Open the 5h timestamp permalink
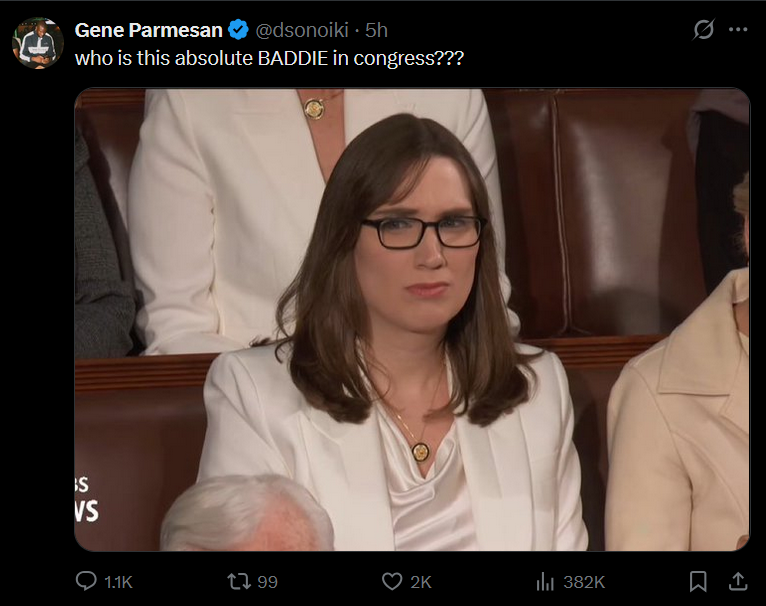Viewport: 766px width, 606px height. 376,30
